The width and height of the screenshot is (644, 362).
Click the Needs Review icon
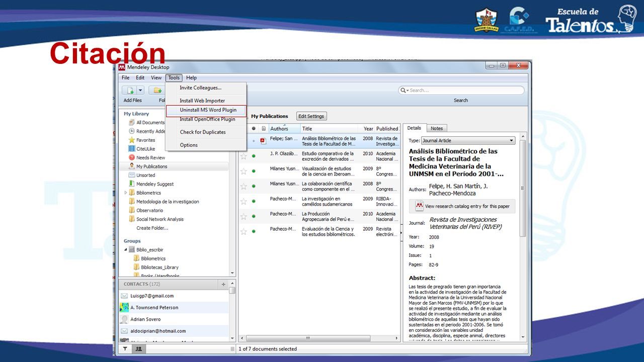coord(132,157)
